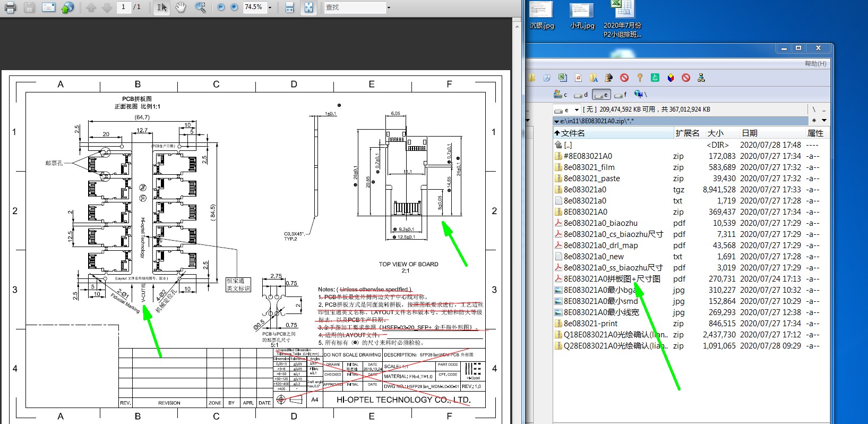This screenshot has width=868, height=424.
Task: Zoom in with the plus button
Action: tap(234, 7)
